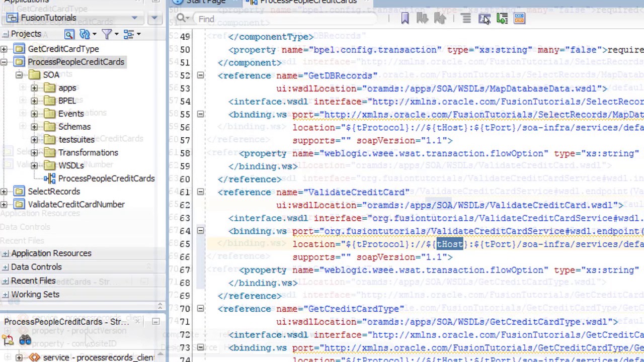
Task: Expand the Application Resources section
Action: 5,253
